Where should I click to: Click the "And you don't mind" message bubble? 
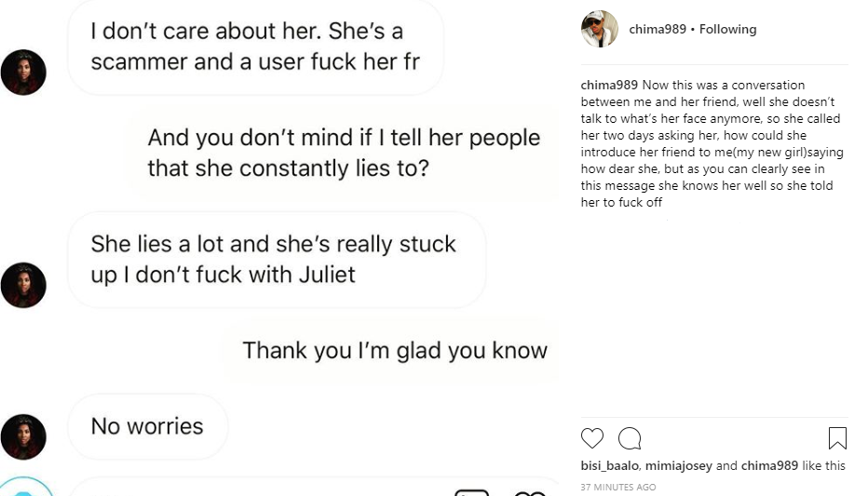344,153
